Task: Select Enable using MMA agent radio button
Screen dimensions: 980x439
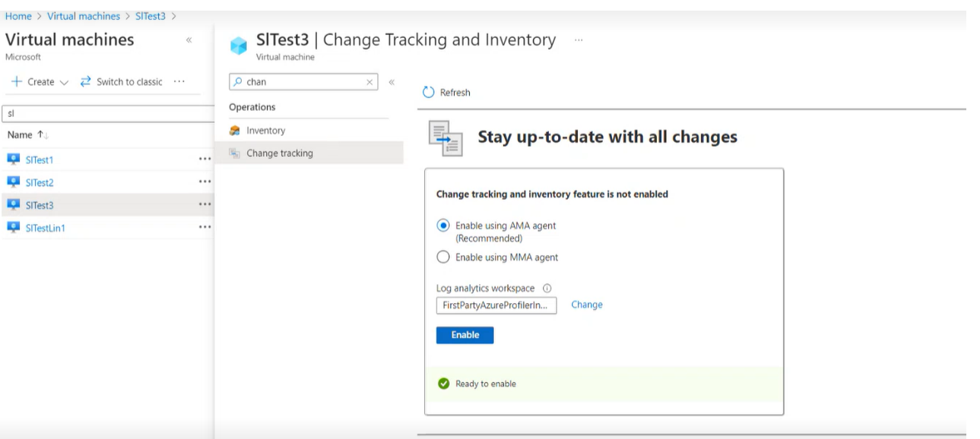Action: click(x=443, y=257)
